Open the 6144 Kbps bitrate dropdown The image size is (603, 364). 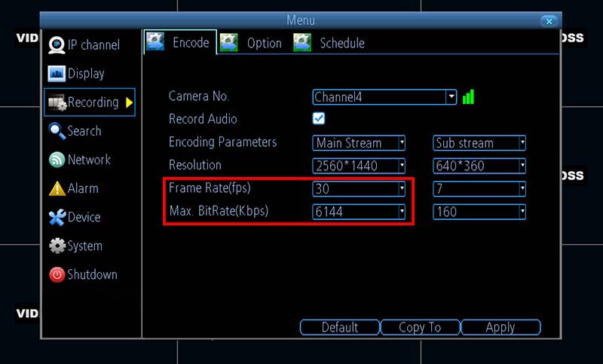click(x=359, y=212)
